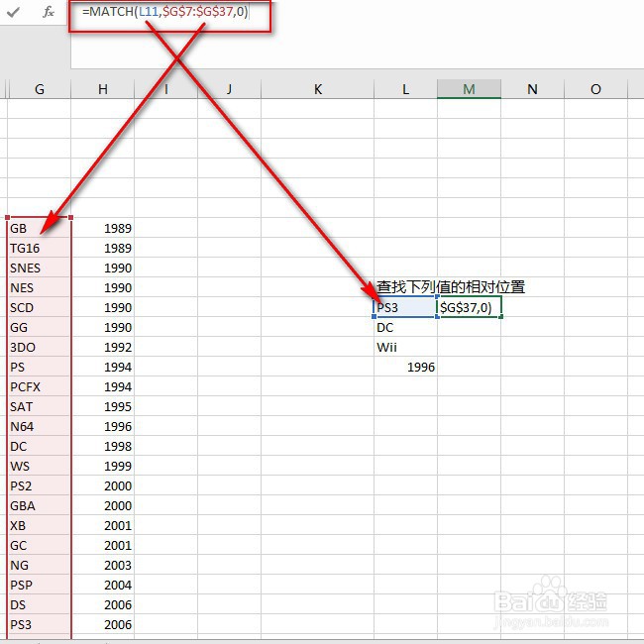Viewport: 644px width, 644px height.
Task: Select the 2003 cell next to NG
Action: point(103,565)
